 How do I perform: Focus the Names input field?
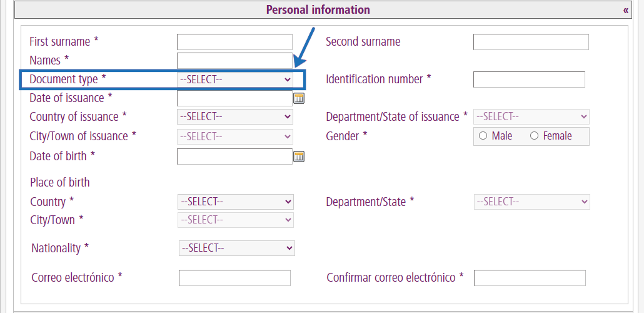(234, 61)
